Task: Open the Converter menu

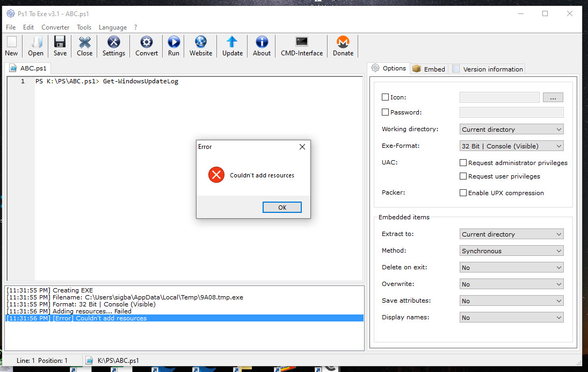Action: click(55, 27)
